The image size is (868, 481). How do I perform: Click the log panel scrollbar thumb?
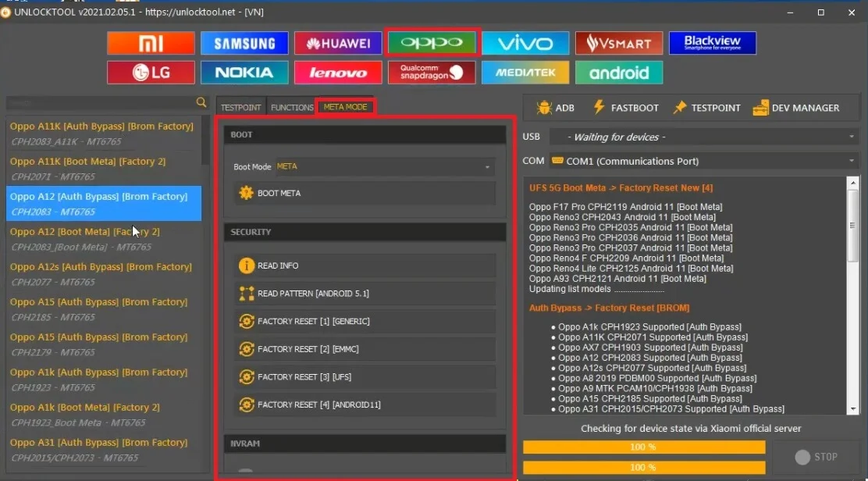coord(852,225)
